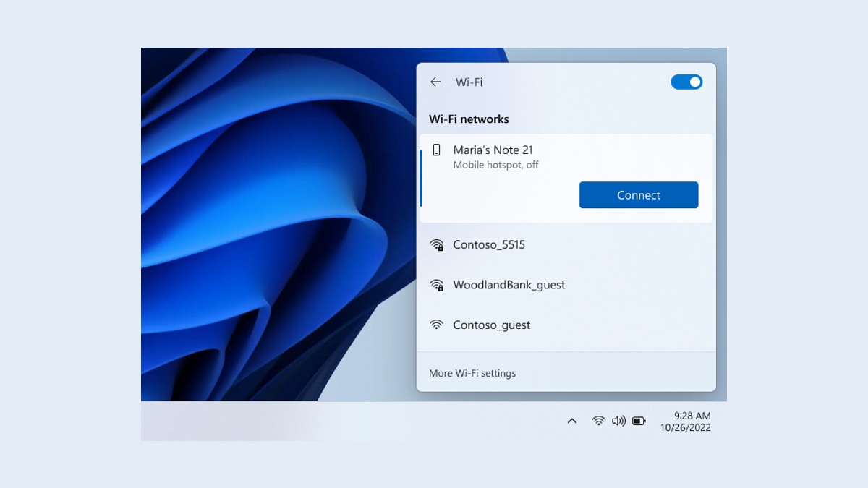The height and width of the screenshot is (488, 868).
Task: Open the Wi-Fi status icon in system tray
Action: pyautogui.click(x=598, y=420)
